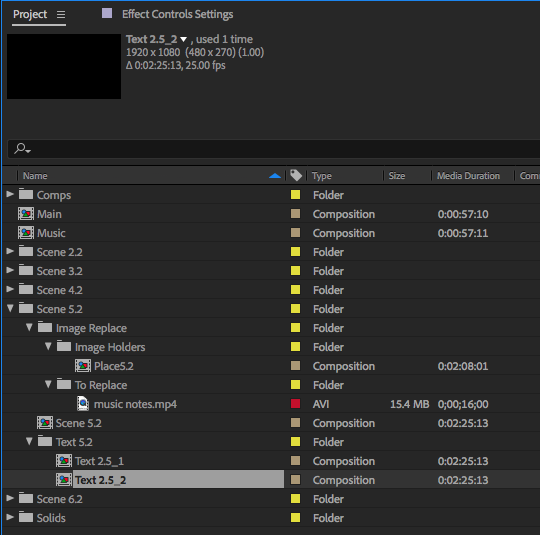Open the Project panel hamburger menu
Image resolution: width=540 pixels, height=535 pixels.
[x=61, y=14]
